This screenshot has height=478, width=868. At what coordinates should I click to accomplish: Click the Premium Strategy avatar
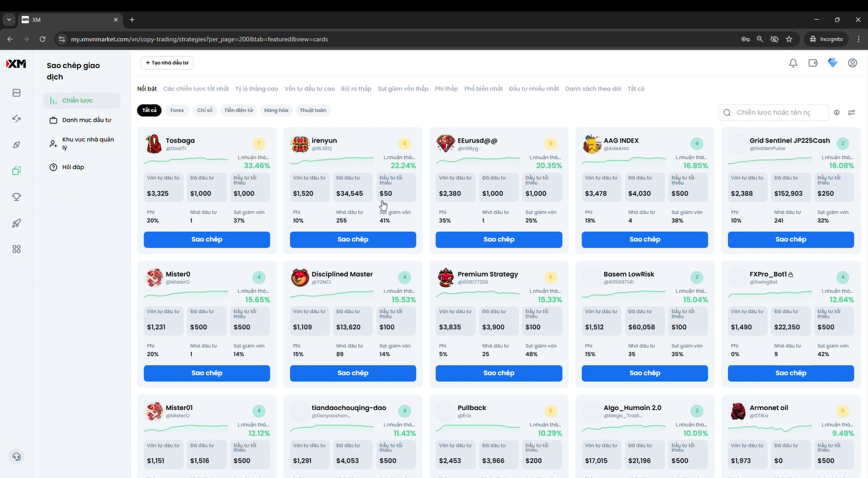[446, 278]
